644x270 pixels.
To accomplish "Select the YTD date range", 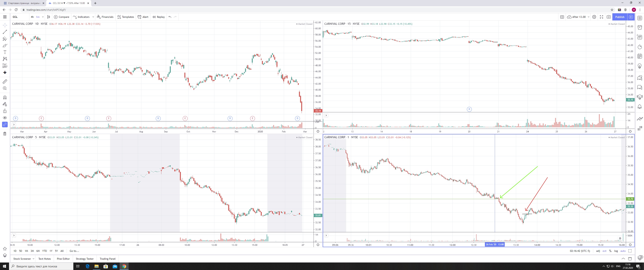I will tap(45, 251).
